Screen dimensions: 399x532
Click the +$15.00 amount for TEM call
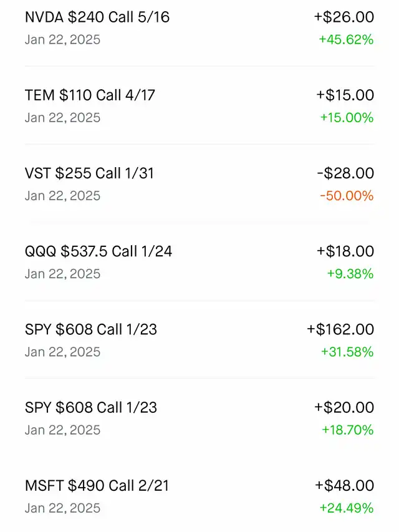click(x=345, y=95)
